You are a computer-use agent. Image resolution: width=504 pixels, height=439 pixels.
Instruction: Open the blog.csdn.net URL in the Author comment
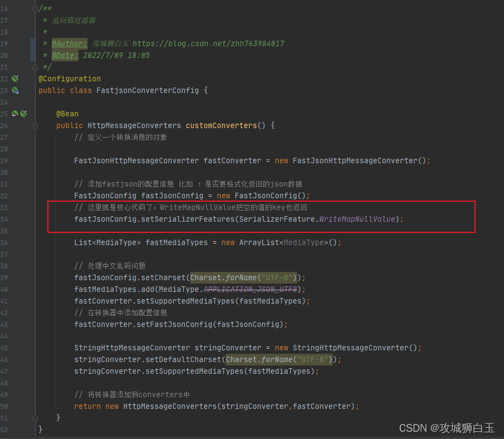point(209,43)
